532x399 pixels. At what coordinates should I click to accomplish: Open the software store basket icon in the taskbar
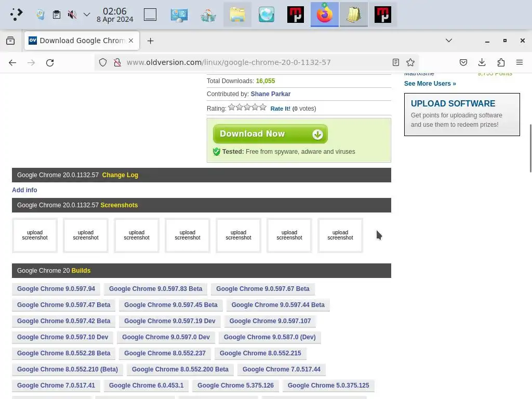tap(208, 15)
